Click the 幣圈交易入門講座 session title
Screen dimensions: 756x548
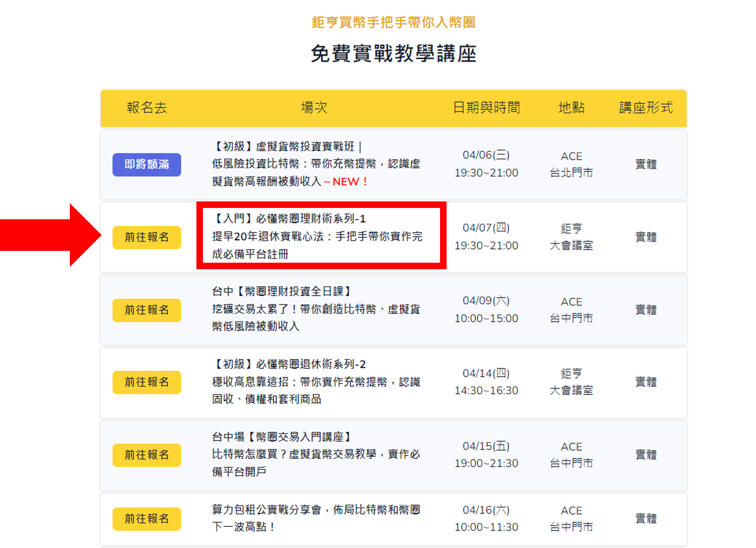315,454
